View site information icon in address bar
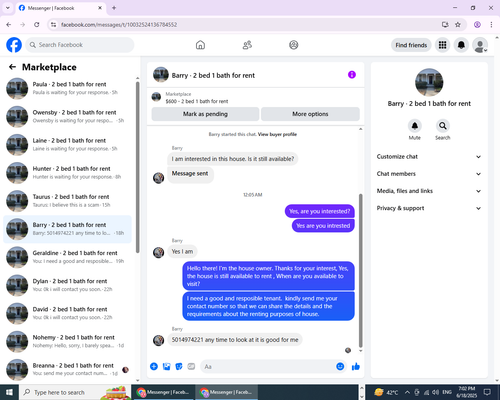This screenshot has height=400, width=500. point(53,24)
